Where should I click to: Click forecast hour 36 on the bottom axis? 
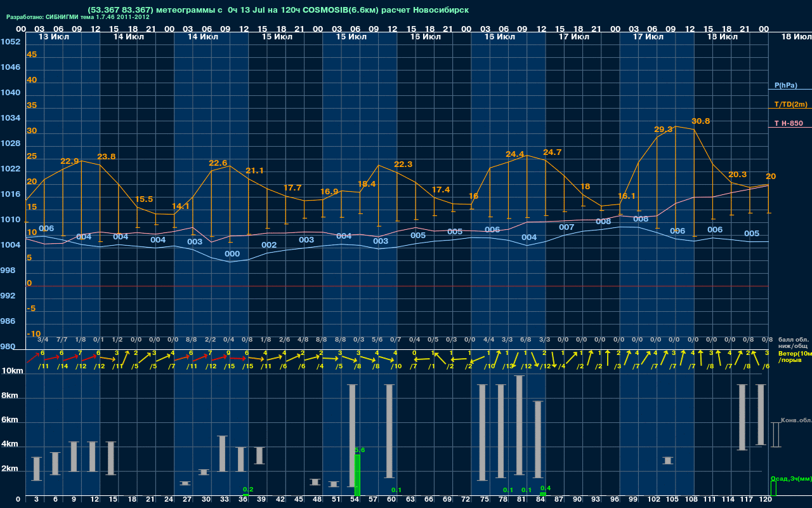243,500
